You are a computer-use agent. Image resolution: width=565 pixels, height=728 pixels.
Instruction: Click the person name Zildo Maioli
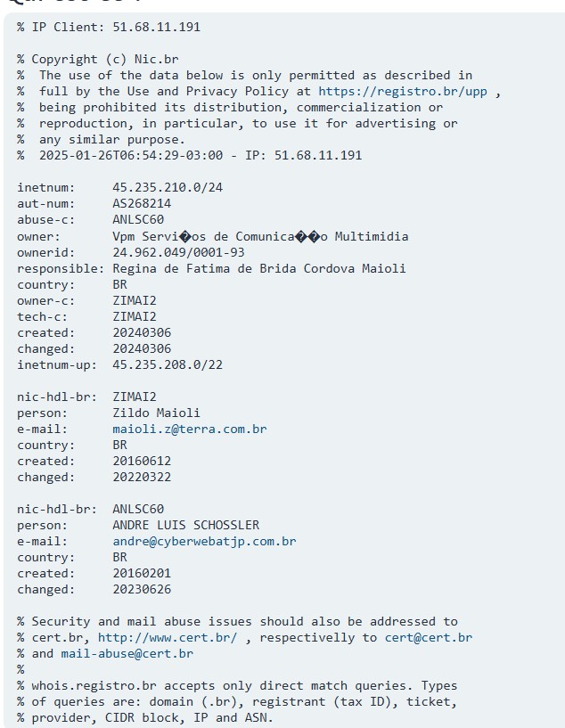(x=156, y=413)
